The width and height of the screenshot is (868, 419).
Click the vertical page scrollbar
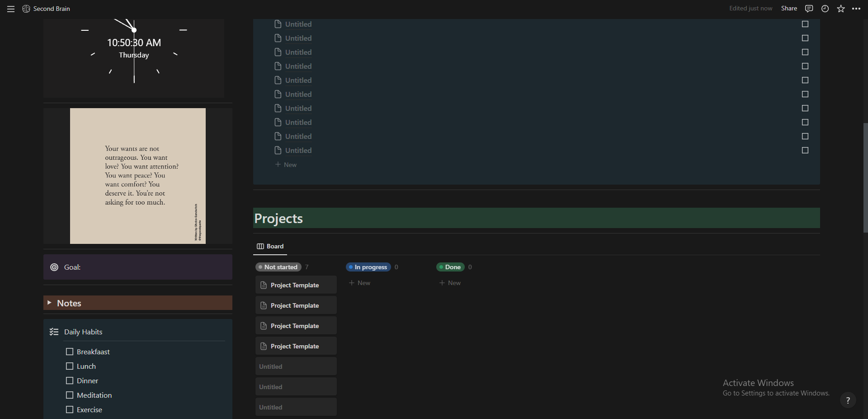click(x=865, y=177)
